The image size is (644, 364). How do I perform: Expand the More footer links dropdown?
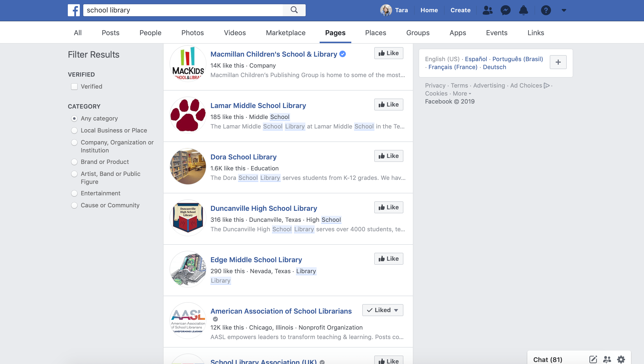click(x=462, y=94)
